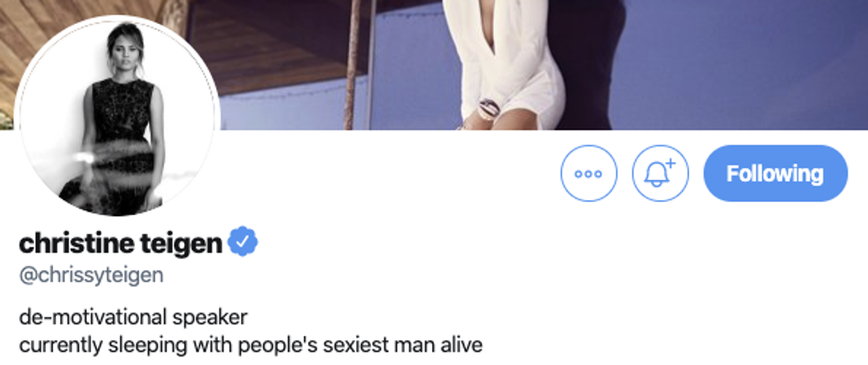Image resolution: width=868 pixels, height=365 pixels.
Task: Click the @chrissyteigen handle
Action: coord(91,276)
